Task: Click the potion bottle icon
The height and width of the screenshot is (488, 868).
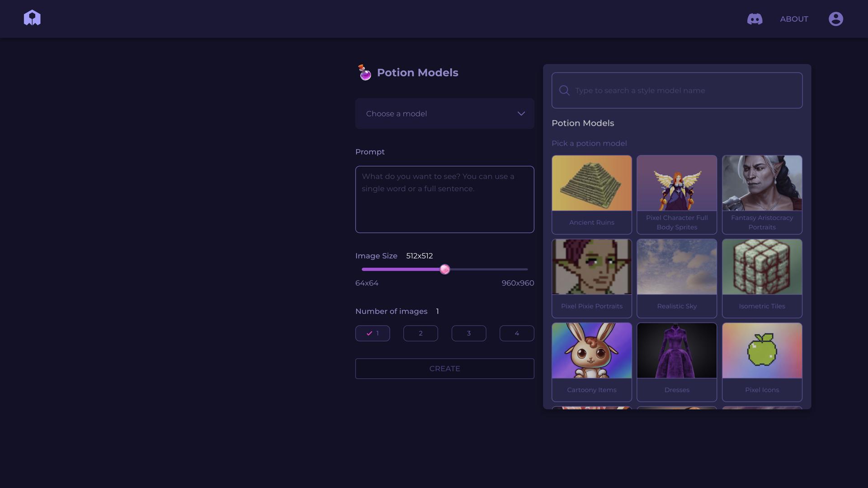Action: point(364,72)
